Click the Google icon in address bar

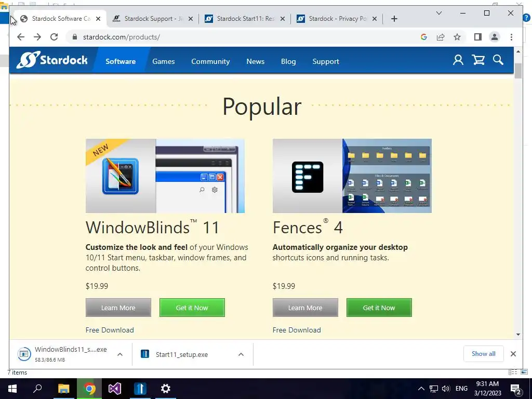click(x=424, y=37)
